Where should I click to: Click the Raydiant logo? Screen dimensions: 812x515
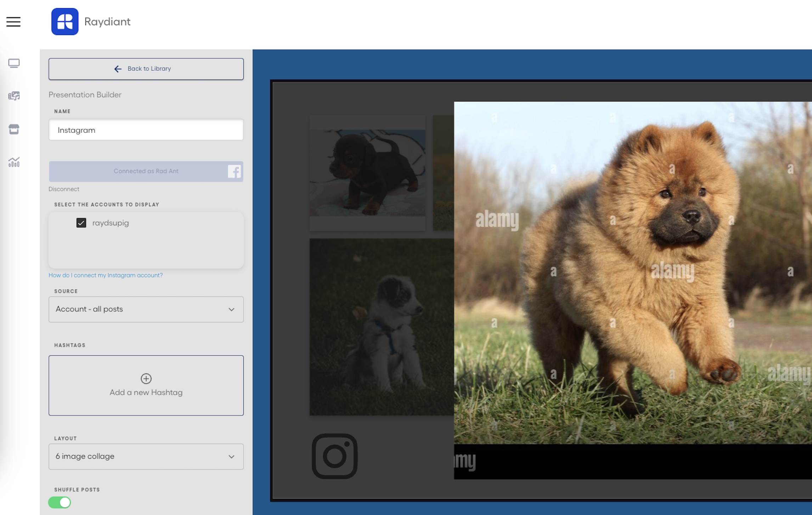tap(65, 22)
